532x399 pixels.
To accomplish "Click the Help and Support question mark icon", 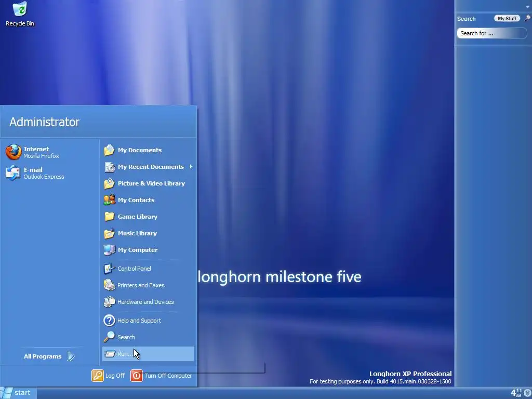I will pyautogui.click(x=109, y=320).
